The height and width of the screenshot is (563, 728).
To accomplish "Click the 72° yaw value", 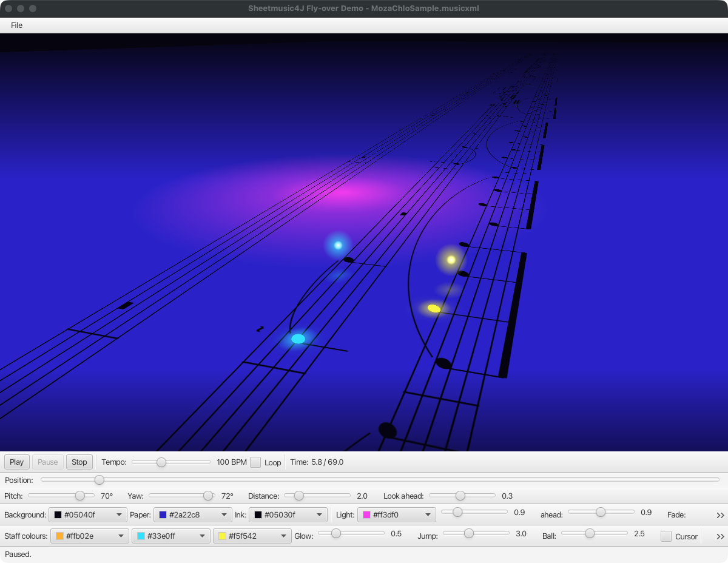I will point(227,496).
